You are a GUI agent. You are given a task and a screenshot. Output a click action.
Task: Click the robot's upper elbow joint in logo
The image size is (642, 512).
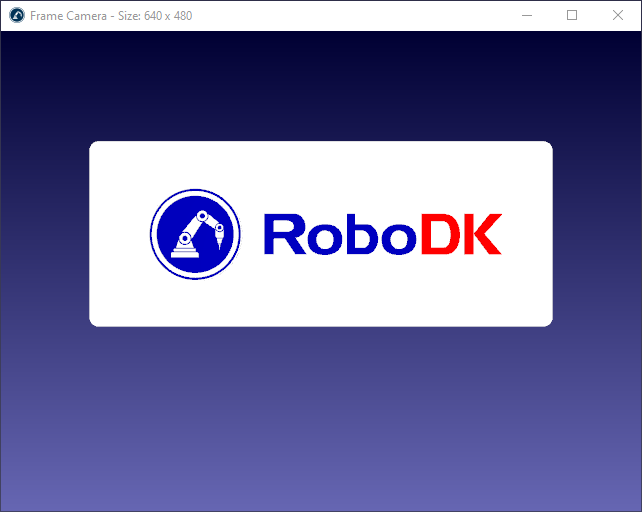(202, 216)
